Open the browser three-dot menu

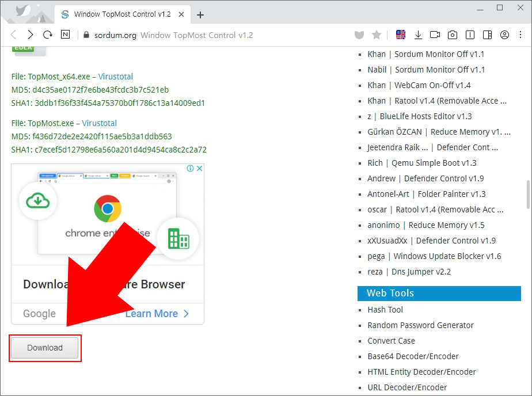(x=520, y=35)
